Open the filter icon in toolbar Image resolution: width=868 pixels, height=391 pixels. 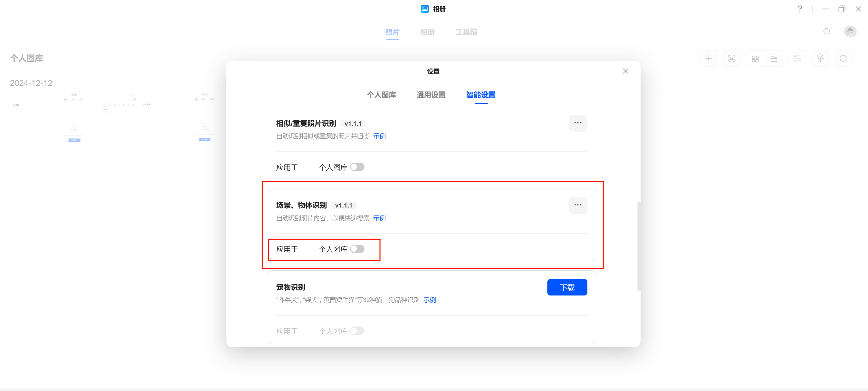820,59
